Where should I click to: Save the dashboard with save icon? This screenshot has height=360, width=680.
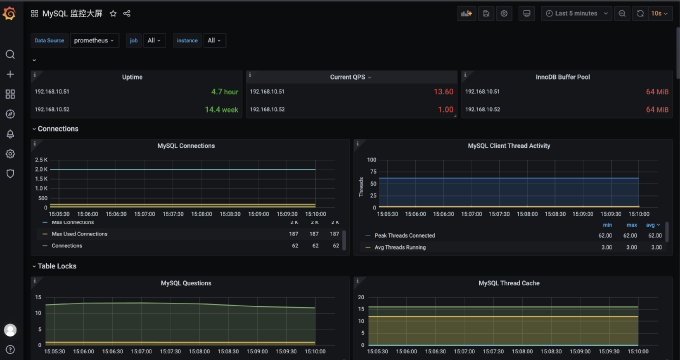click(486, 13)
